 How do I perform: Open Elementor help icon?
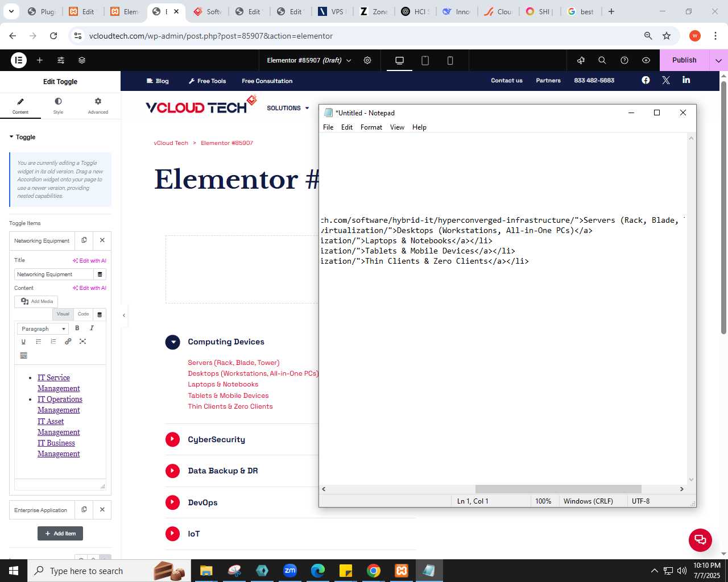[x=624, y=60]
